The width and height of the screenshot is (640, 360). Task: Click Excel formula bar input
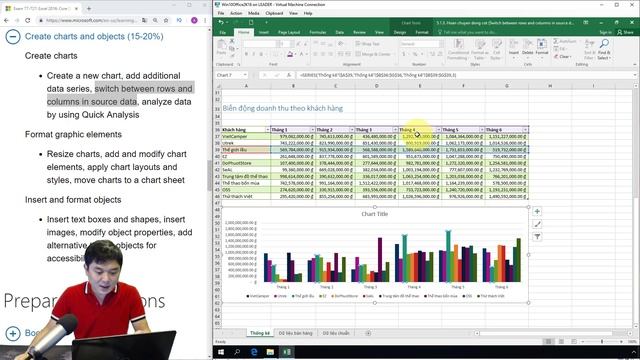coord(464,75)
